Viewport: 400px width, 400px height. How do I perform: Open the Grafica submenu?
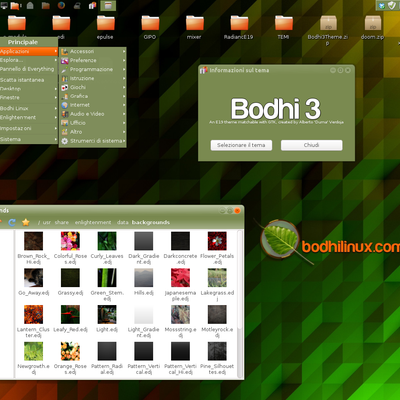tap(93, 96)
